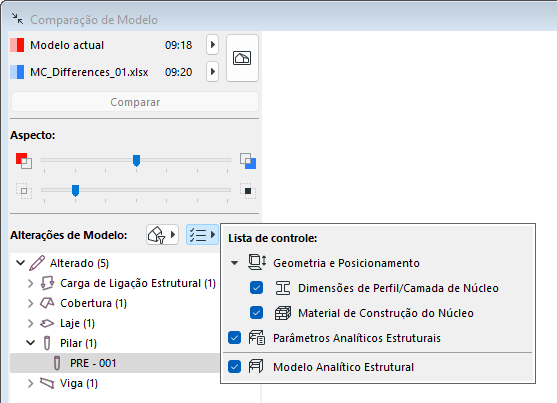Select the Viga (1) label
The width and height of the screenshot is (557, 403).
coord(79,383)
